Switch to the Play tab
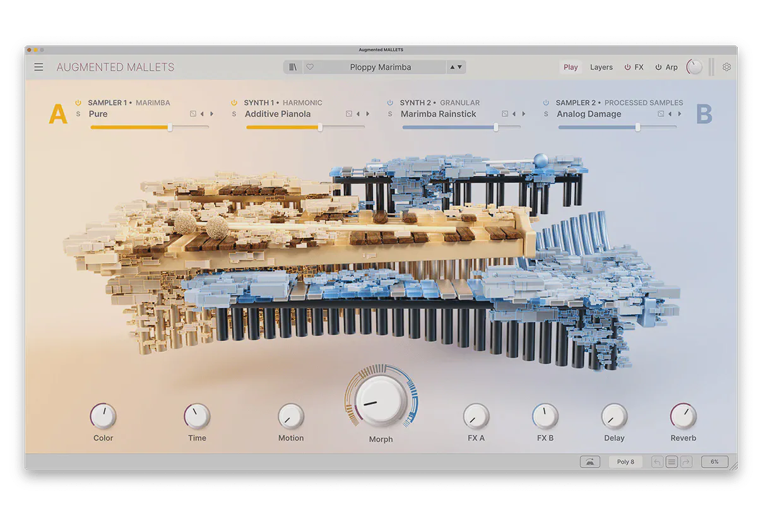 pos(571,67)
